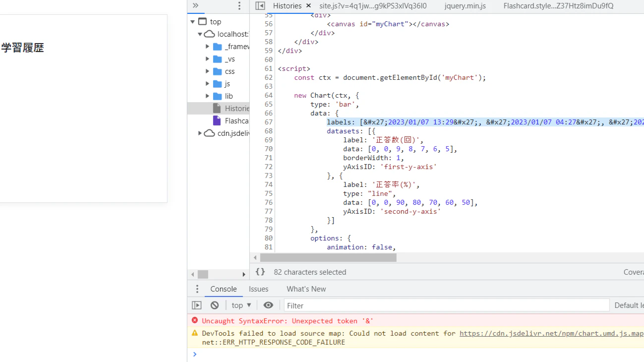The width and height of the screenshot is (644, 362).
Task: Expand the _framework folder
Action: tap(207, 47)
